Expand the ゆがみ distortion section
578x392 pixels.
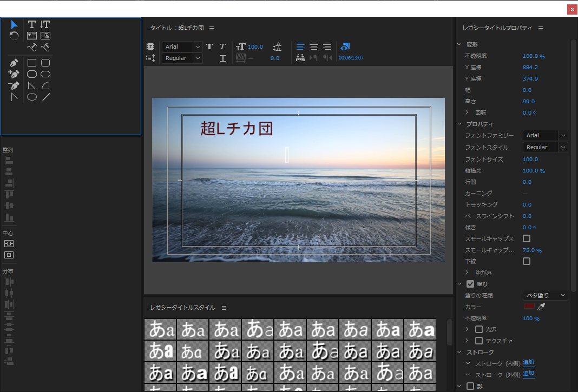coord(468,273)
